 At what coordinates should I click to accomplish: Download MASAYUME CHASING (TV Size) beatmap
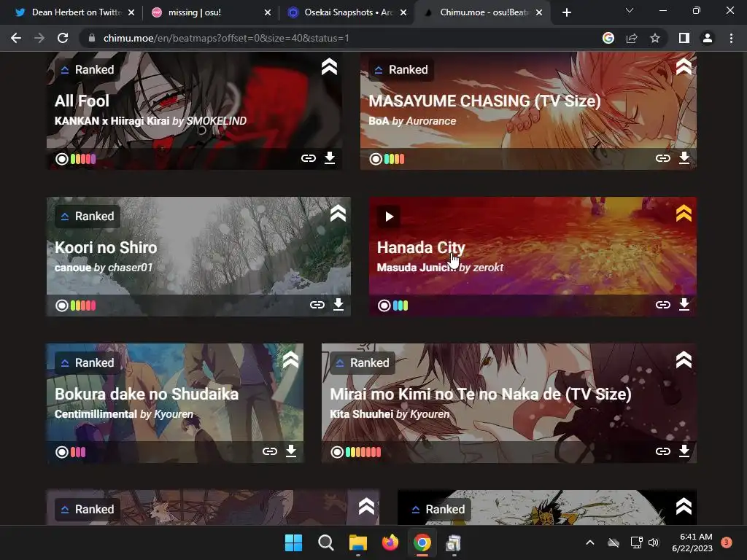(x=684, y=157)
